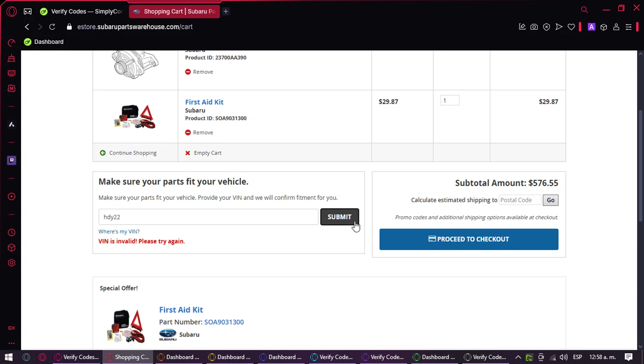The width and height of the screenshot is (644, 364).
Task: Click Continue Shopping link
Action: pos(128,153)
